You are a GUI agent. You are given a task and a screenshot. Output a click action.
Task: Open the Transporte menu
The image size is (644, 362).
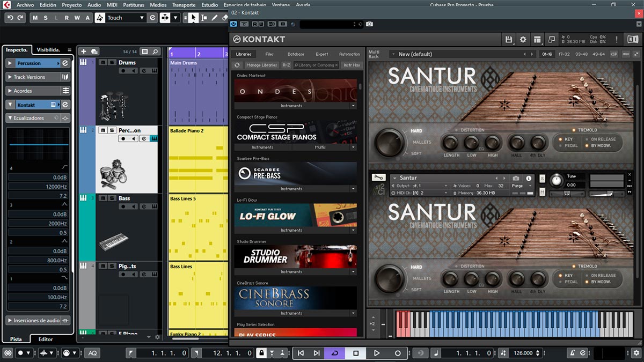(184, 4)
